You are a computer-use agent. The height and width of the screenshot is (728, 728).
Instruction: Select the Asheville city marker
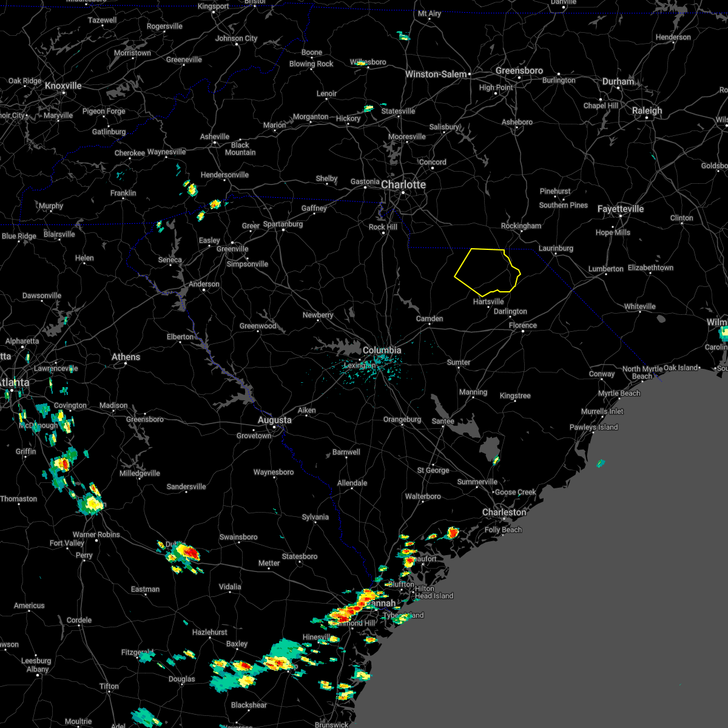click(214, 144)
